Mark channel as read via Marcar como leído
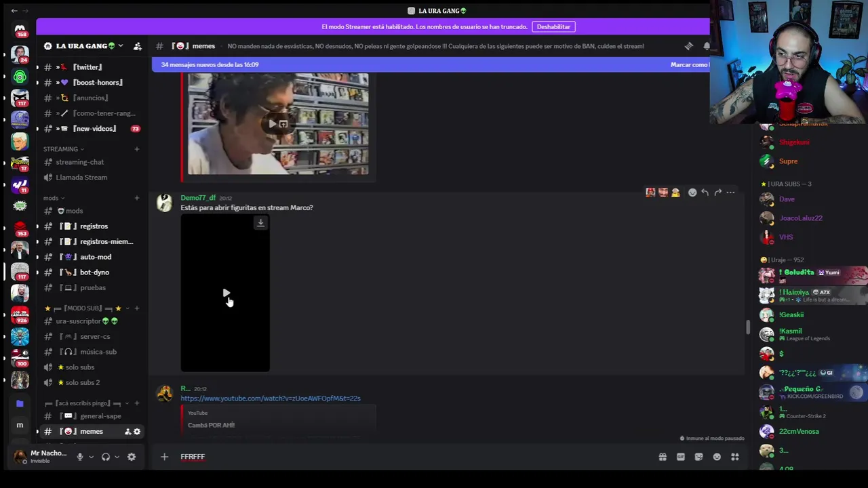The width and height of the screenshot is (868, 488). pyautogui.click(x=690, y=64)
